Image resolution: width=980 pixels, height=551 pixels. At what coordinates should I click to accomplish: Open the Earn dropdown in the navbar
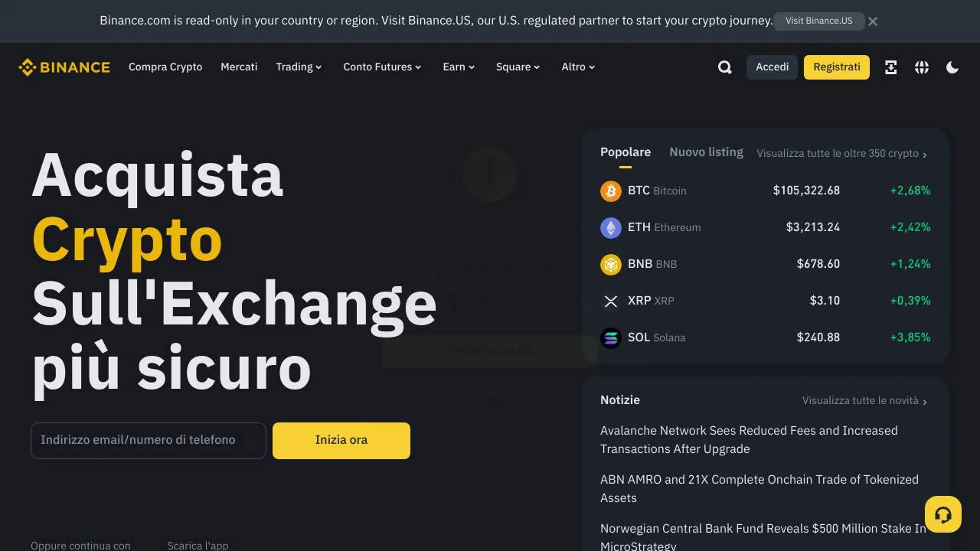(x=458, y=67)
